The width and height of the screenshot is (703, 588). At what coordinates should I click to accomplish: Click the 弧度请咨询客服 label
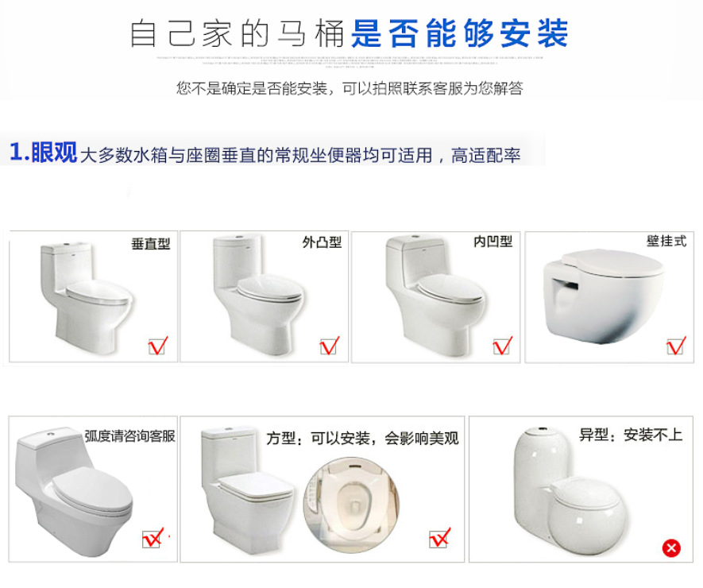coord(130,435)
